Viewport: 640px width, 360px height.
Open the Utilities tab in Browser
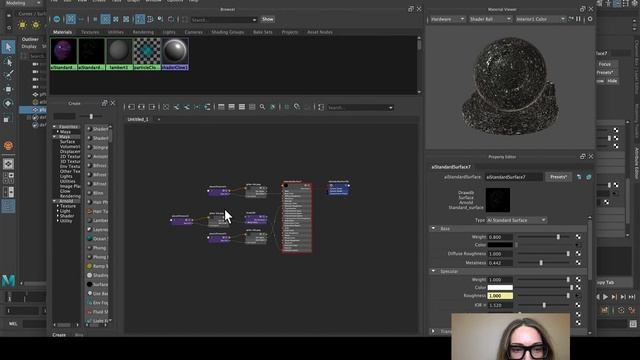coord(116,32)
